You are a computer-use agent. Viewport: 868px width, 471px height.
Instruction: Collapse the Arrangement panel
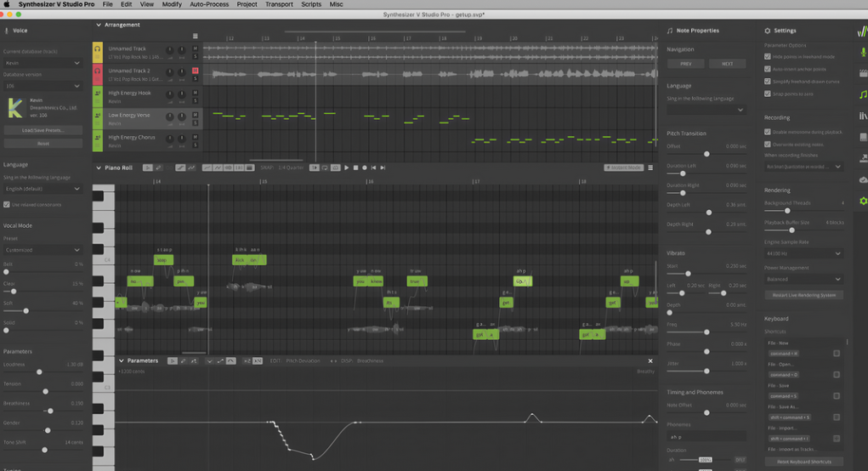click(x=99, y=25)
